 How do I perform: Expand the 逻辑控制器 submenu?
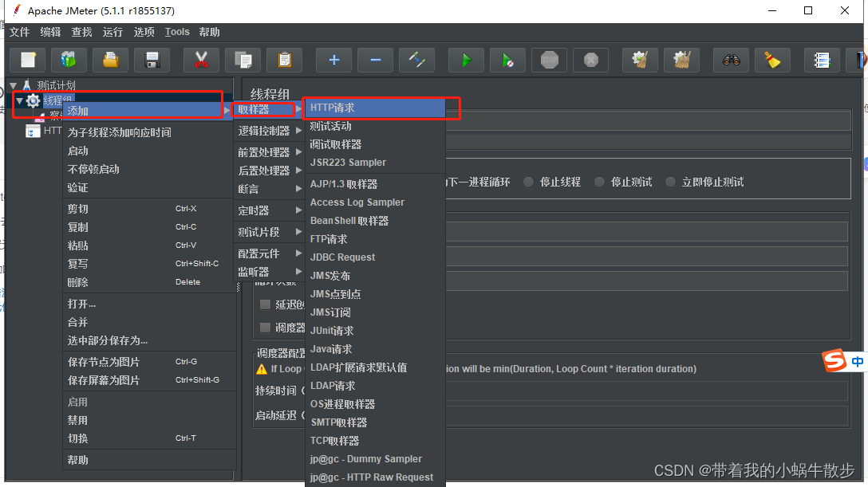tap(269, 131)
